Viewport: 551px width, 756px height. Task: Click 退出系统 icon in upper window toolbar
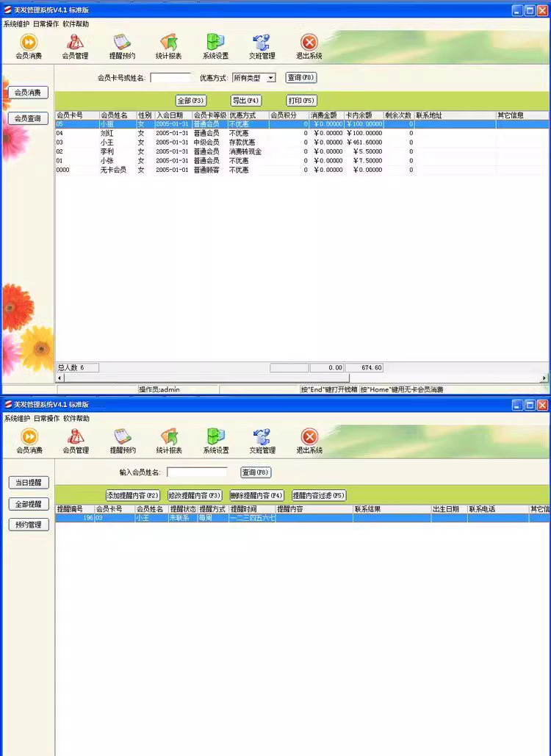309,46
